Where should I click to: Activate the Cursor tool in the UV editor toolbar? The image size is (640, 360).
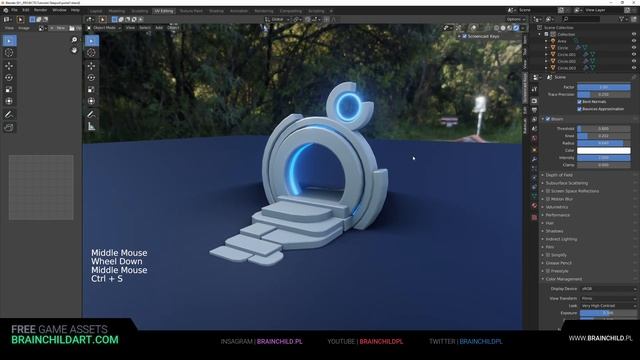pos(9,53)
